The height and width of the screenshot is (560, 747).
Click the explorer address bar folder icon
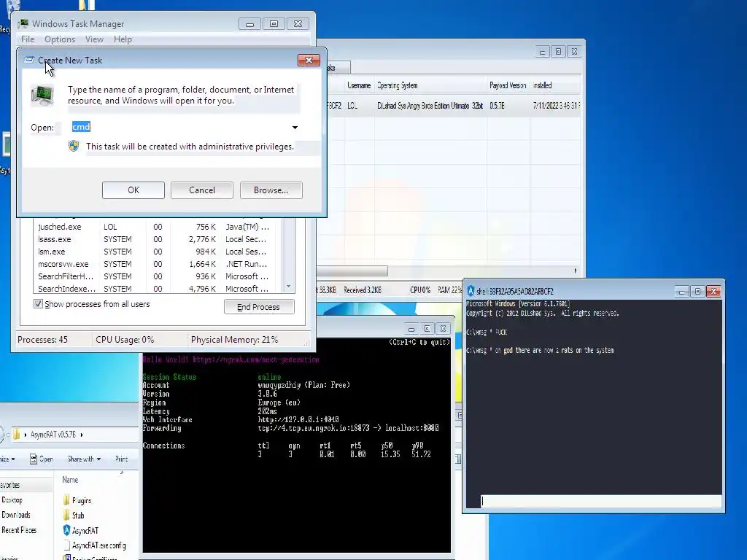click(x=17, y=435)
